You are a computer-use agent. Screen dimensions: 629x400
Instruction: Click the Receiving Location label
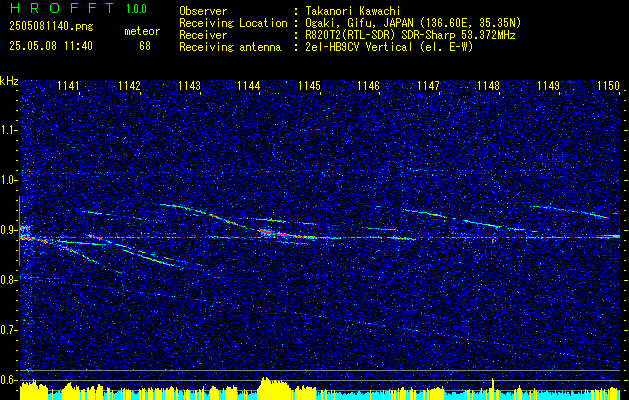[233, 23]
